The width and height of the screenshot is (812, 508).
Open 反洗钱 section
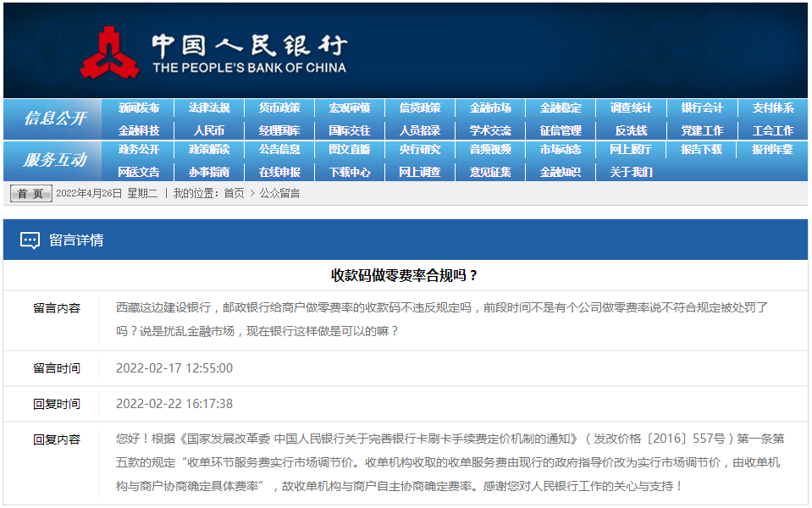click(631, 130)
